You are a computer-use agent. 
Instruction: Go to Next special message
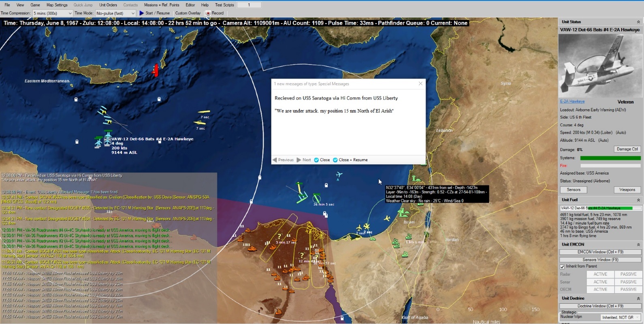coord(304,160)
